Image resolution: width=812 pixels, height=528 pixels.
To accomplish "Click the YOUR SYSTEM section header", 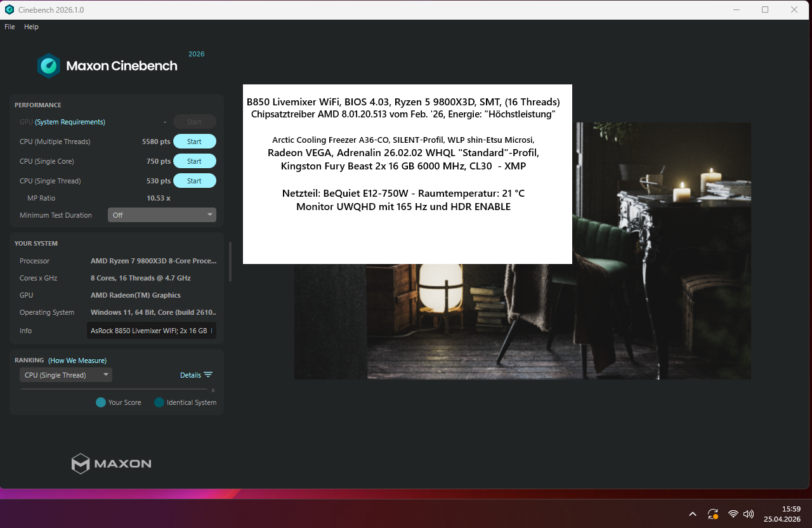I will 36,244.
